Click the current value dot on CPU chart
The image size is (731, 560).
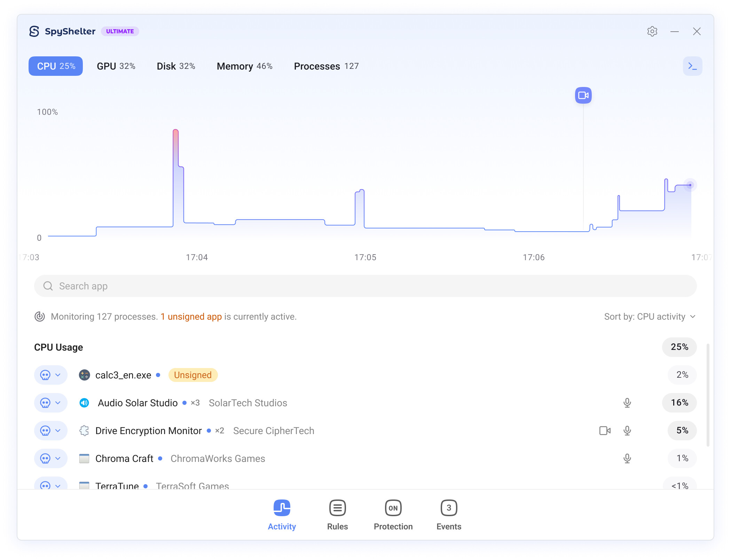(690, 185)
